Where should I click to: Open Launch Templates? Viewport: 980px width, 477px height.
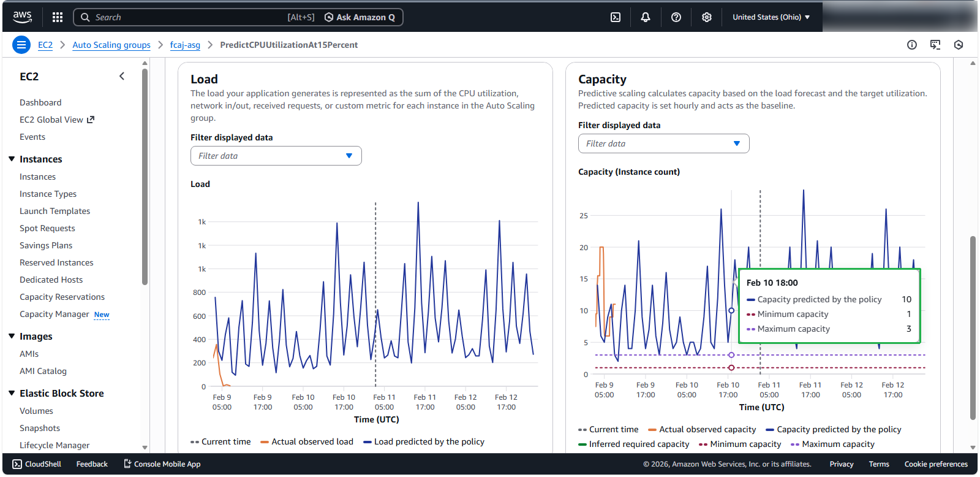pos(55,211)
